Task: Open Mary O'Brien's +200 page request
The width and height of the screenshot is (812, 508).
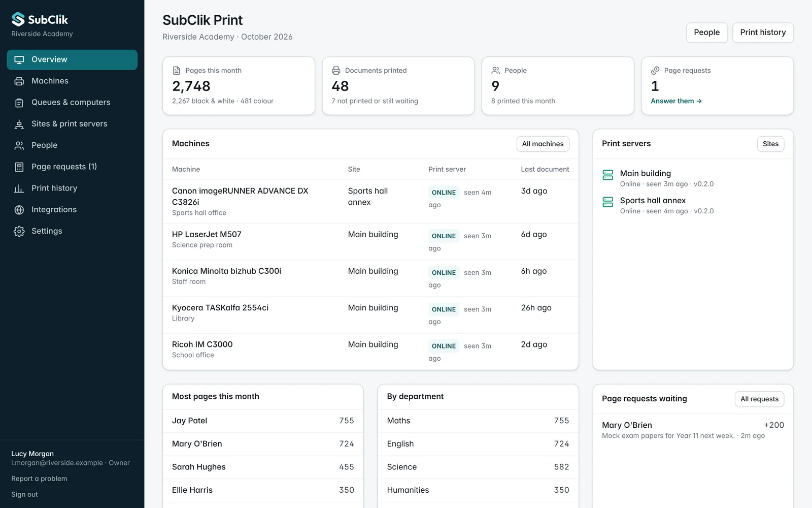Action: pyautogui.click(x=693, y=430)
